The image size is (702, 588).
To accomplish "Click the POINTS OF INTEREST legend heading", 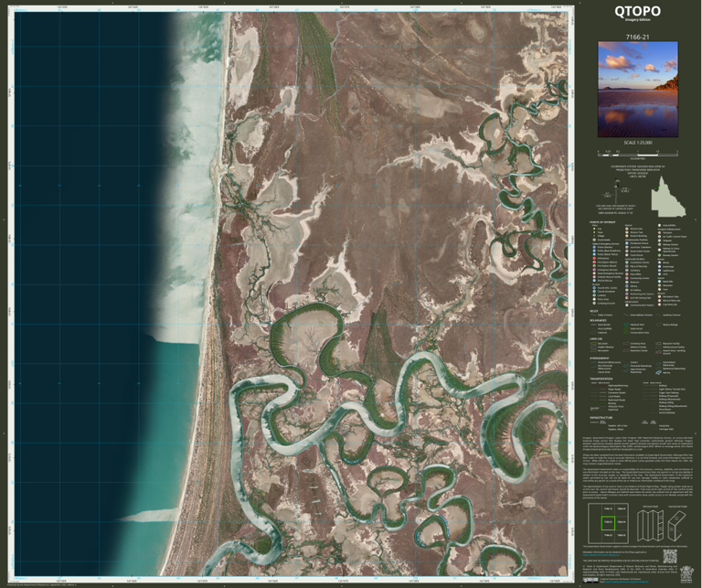I will (x=602, y=222).
